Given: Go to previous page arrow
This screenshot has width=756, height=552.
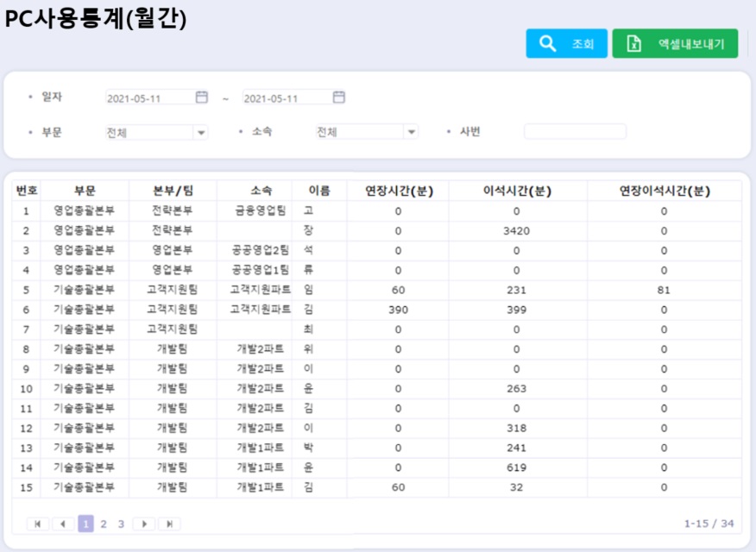Looking at the screenshot, I should tap(63, 524).
